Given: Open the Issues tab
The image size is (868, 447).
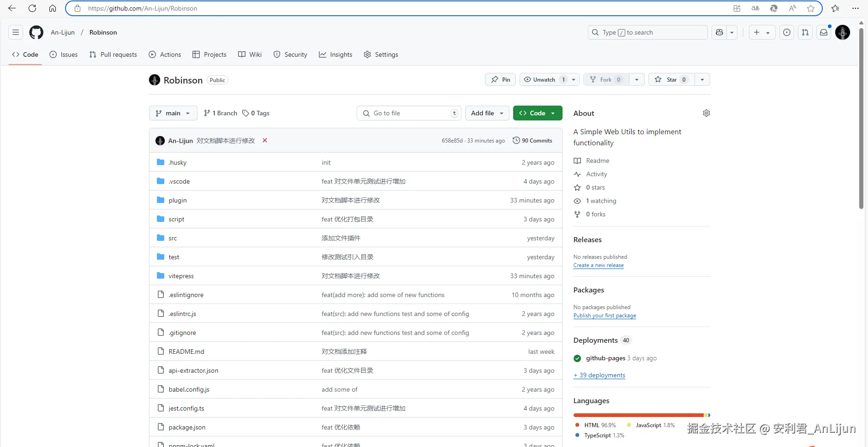Looking at the screenshot, I should click(x=64, y=54).
